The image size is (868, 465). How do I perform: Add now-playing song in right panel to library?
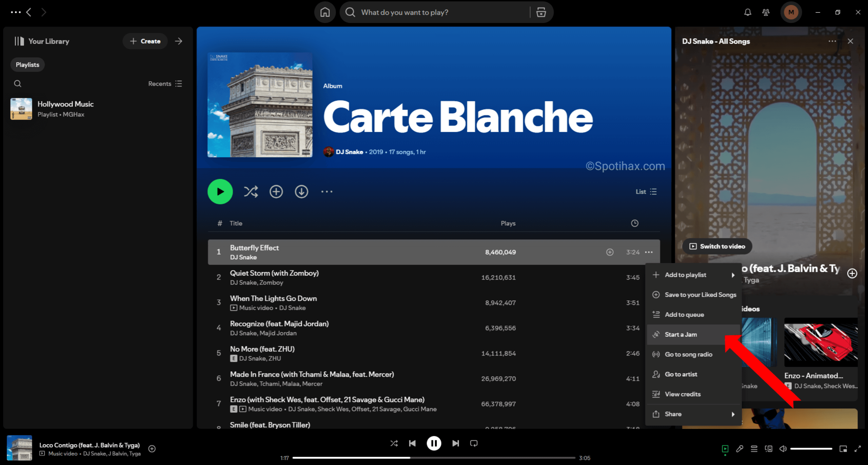point(852,274)
